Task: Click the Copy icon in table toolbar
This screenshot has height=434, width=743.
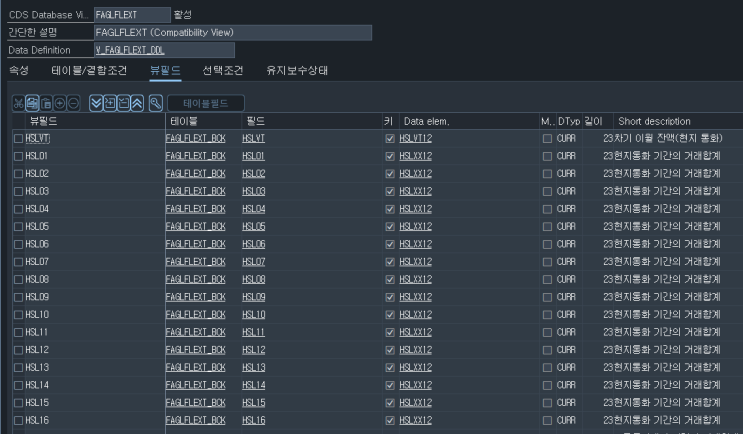Action: [x=32, y=103]
